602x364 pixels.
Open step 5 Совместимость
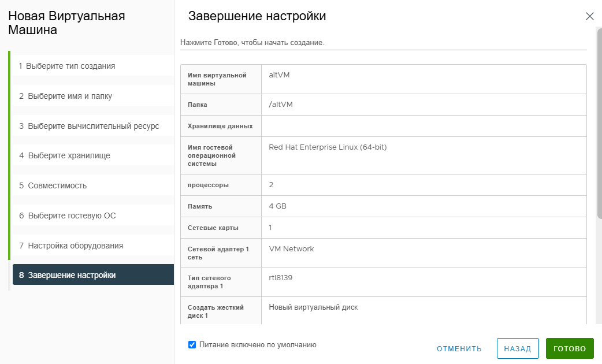coord(93,185)
